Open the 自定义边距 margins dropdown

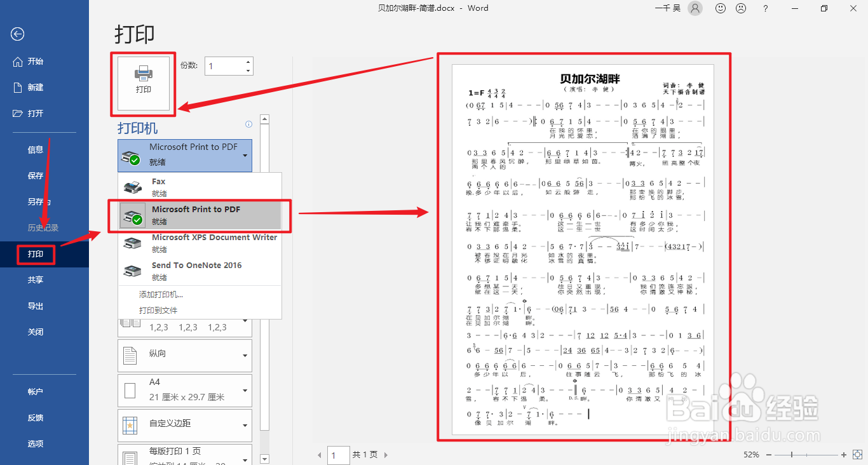pyautogui.click(x=185, y=426)
